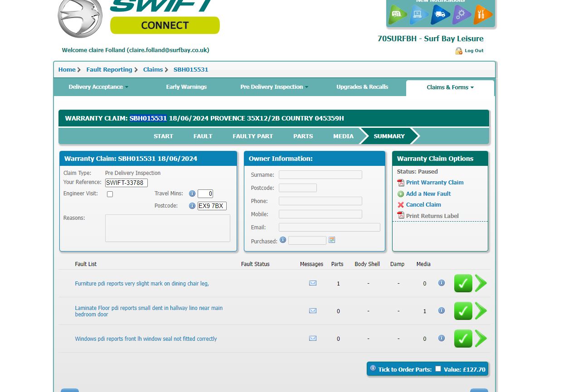
Task: Open the orange tools notifications icon
Action: point(482,15)
